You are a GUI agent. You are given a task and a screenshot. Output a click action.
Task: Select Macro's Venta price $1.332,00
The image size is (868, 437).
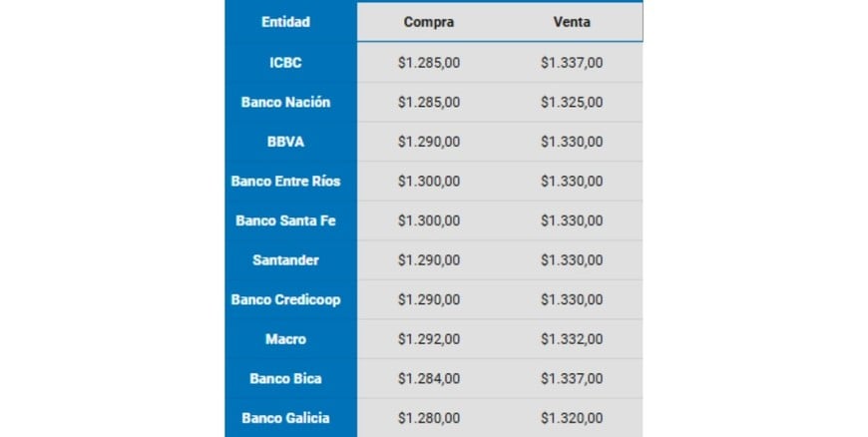572,339
